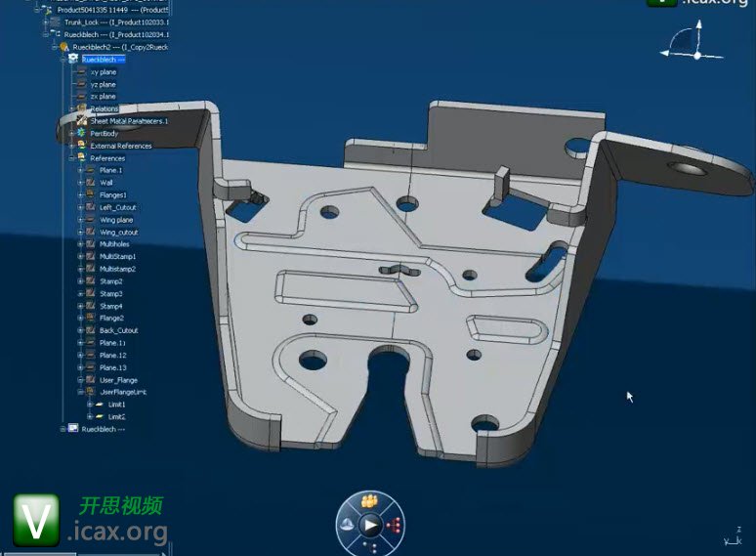
Task: Open the collaboration quadrant of the compass
Action: pyautogui.click(x=370, y=501)
